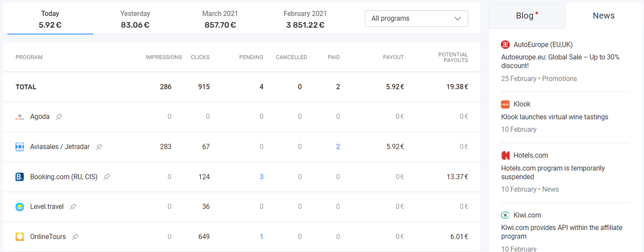Open the Blog tab

(x=527, y=16)
